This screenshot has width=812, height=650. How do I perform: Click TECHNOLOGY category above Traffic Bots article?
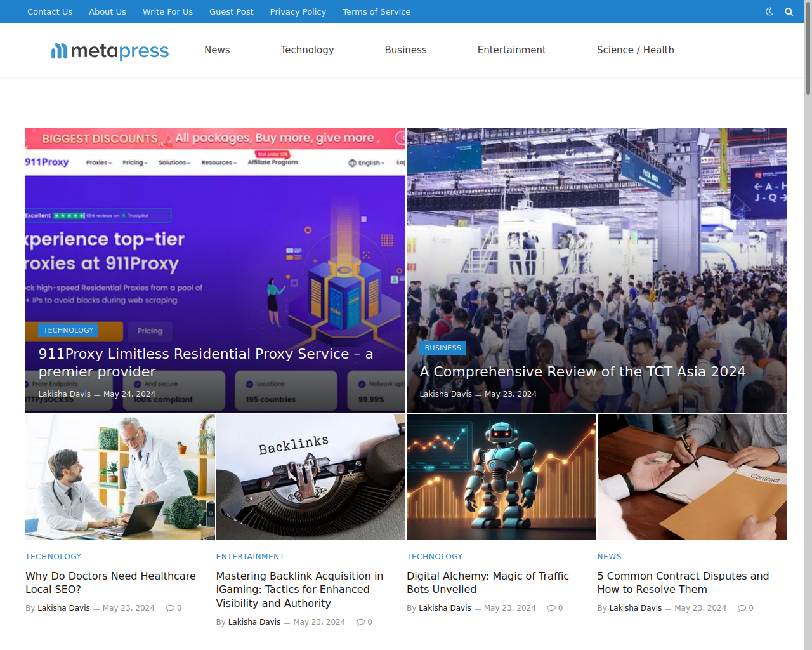coord(435,557)
